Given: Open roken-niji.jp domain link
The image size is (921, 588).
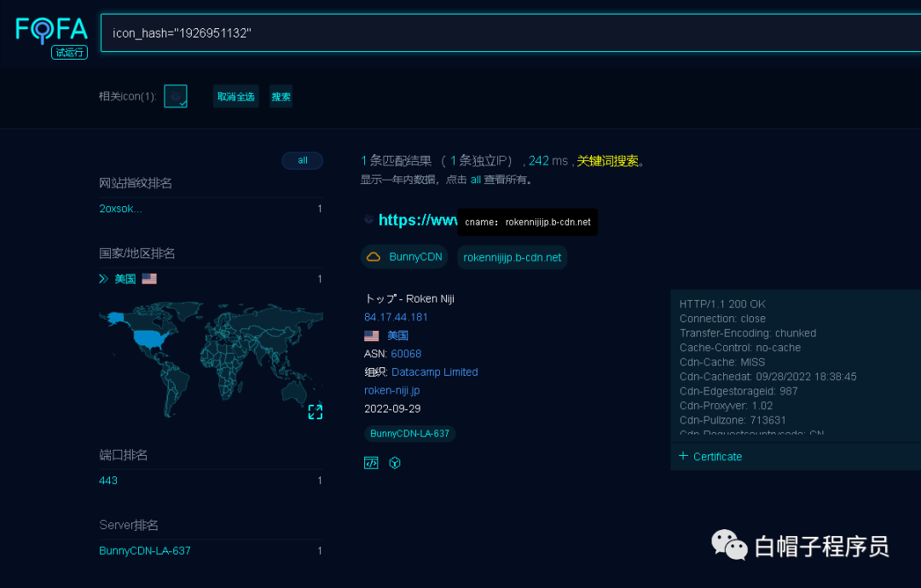Looking at the screenshot, I should pos(391,390).
